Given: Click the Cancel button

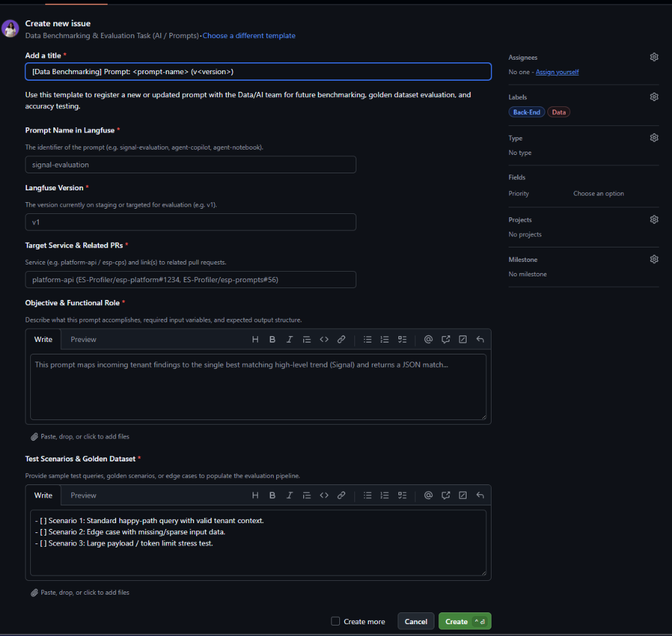Looking at the screenshot, I should click(415, 622).
